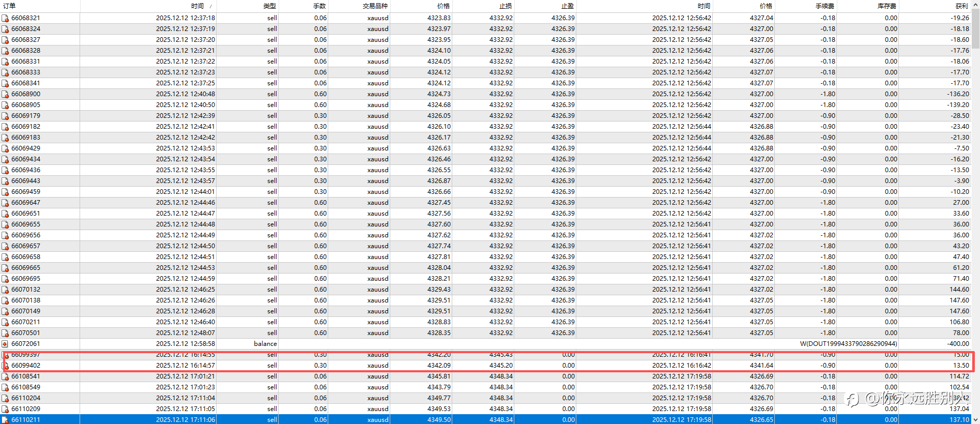Select order 66069182's document icon

point(5,127)
